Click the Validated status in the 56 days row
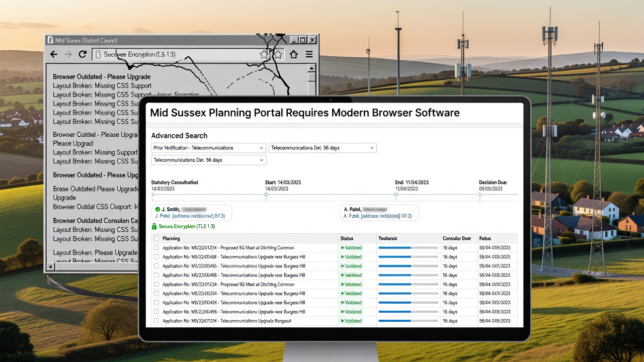 [x=351, y=275]
